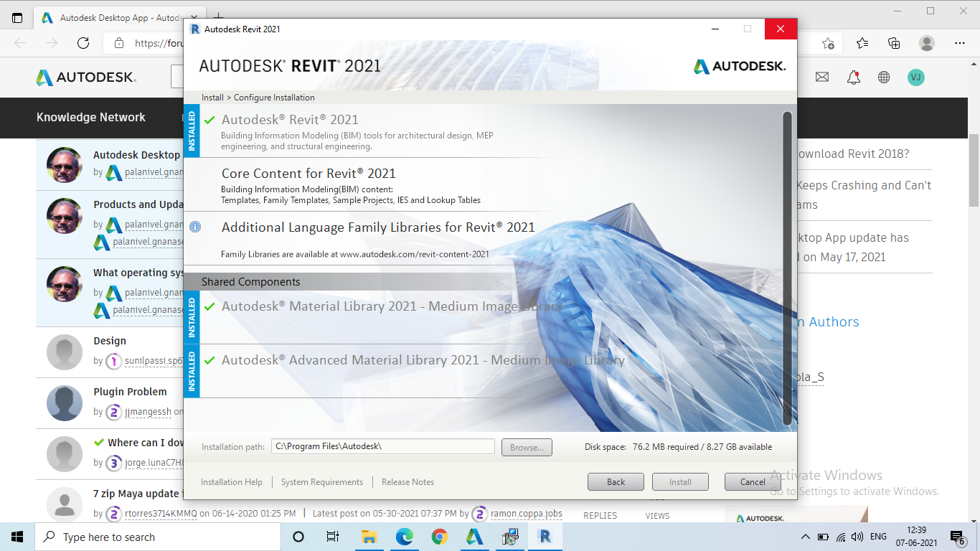Launch File Explorer from the taskbar
This screenshot has height=551, width=980.
point(369,537)
